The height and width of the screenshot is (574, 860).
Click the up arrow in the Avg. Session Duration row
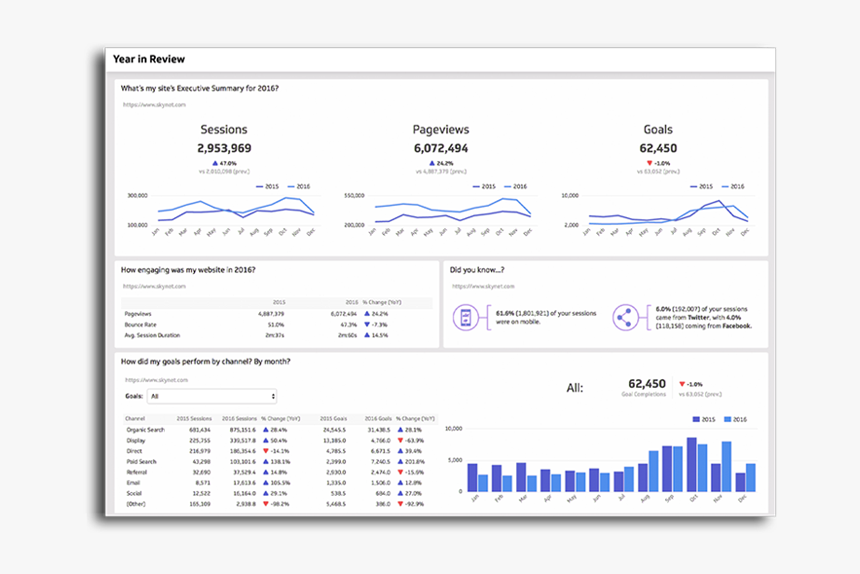[x=367, y=335]
